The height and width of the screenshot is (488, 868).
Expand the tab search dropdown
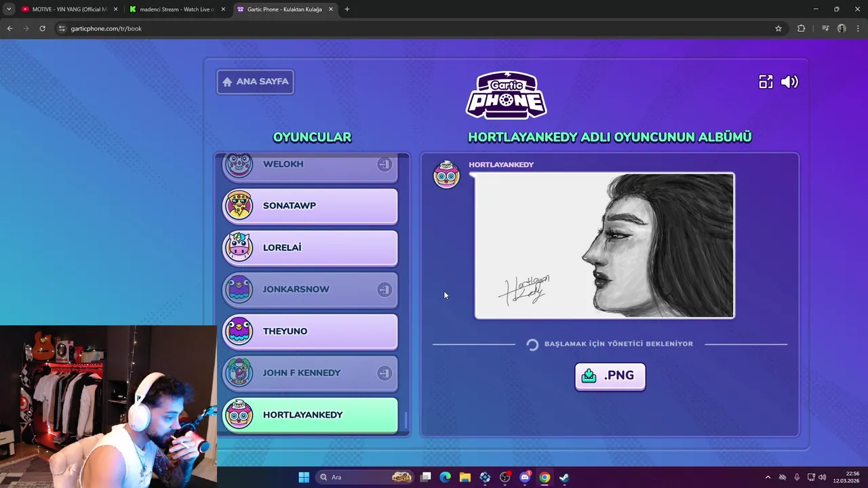pos(9,9)
